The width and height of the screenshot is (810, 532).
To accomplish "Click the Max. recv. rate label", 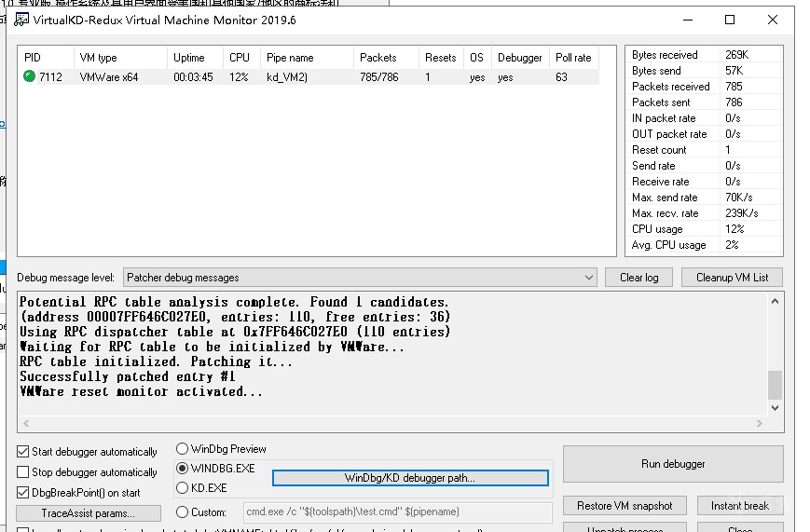I will coord(665,213).
